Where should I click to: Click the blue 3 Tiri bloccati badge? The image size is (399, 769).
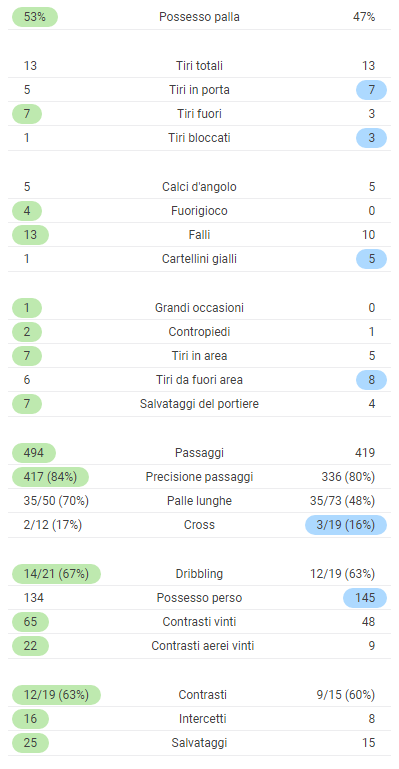[371, 138]
